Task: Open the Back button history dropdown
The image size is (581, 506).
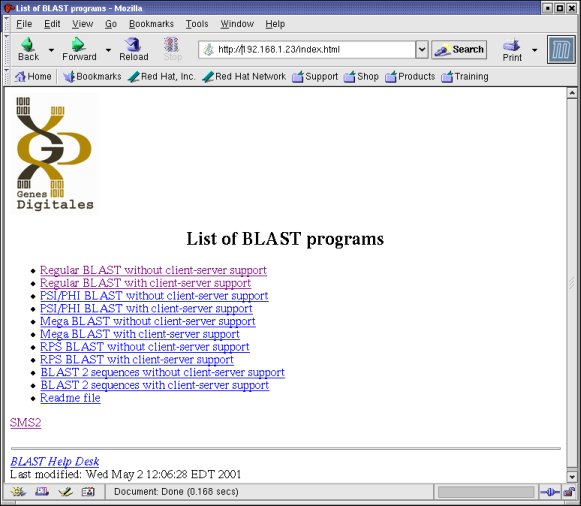Action: 51,50
